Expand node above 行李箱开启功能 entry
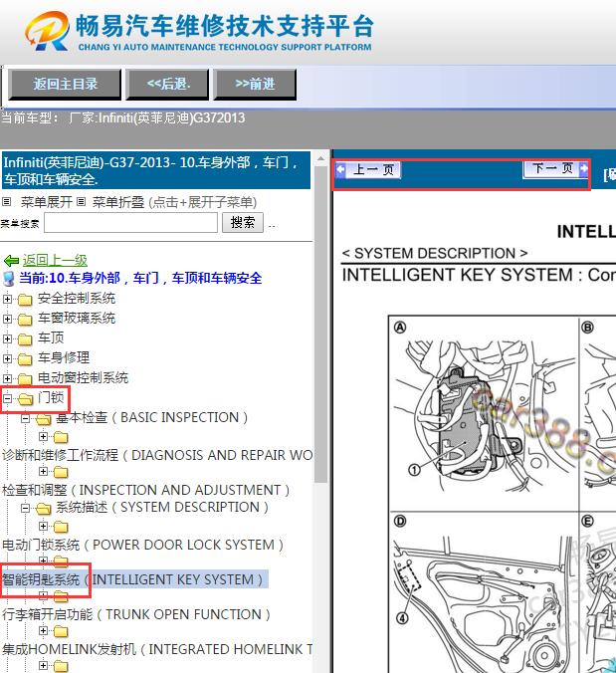The width and height of the screenshot is (616, 673). click(43, 595)
